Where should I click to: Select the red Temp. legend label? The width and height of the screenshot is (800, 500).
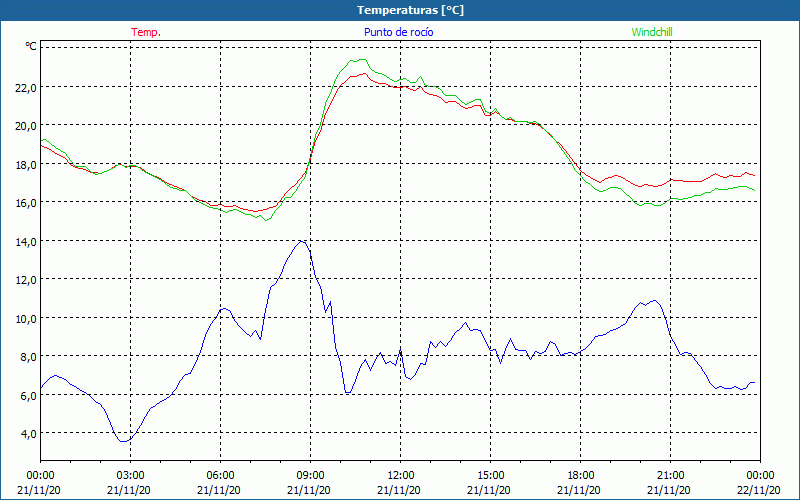(146, 32)
